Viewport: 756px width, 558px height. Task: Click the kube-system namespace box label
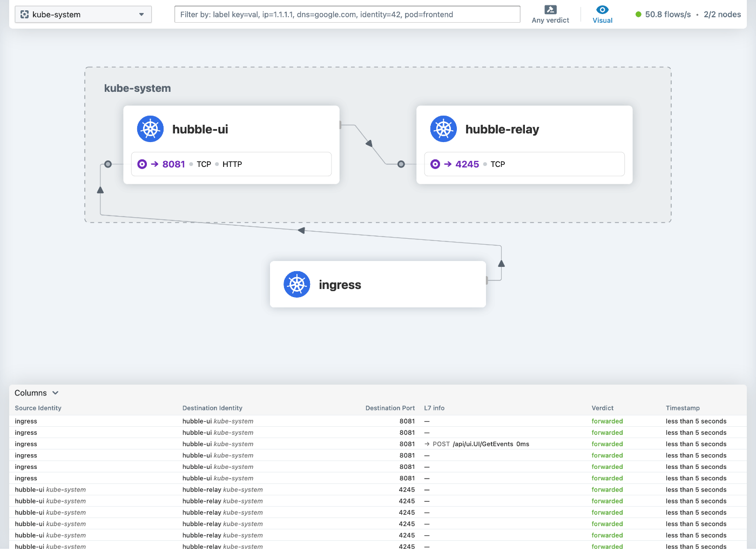(x=137, y=88)
